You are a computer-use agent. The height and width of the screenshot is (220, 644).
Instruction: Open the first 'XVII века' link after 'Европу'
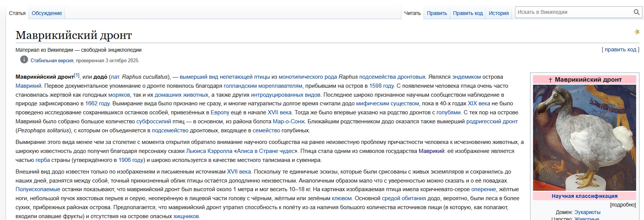[280, 112]
